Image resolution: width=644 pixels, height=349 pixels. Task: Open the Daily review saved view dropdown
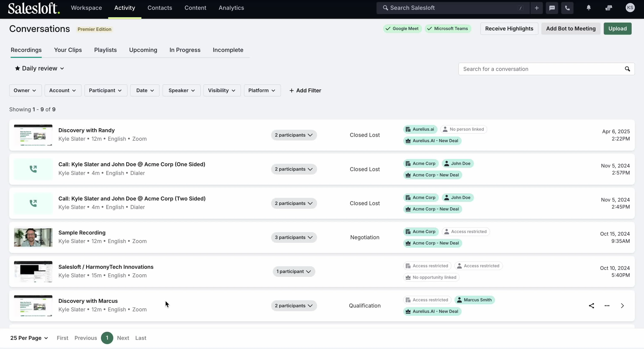click(x=39, y=68)
